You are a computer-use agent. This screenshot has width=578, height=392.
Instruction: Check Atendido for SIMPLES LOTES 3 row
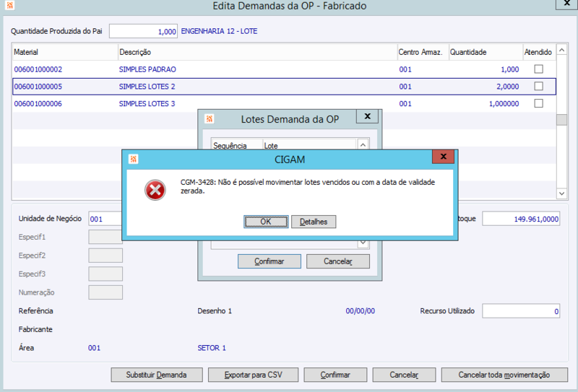tap(538, 103)
